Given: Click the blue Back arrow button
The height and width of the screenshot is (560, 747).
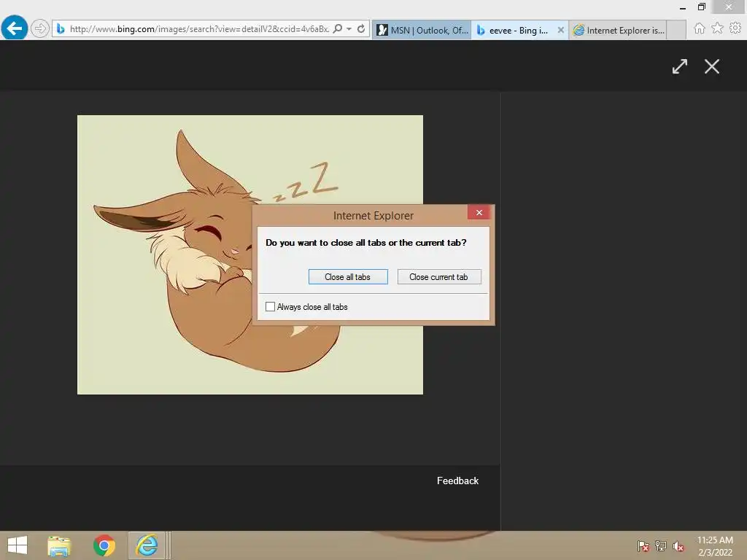Looking at the screenshot, I should coord(15,28).
